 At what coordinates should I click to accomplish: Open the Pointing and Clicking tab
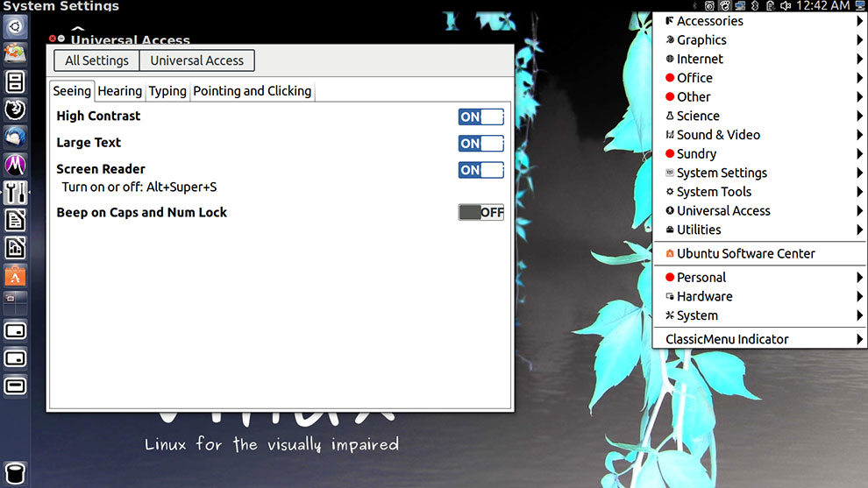pos(253,91)
